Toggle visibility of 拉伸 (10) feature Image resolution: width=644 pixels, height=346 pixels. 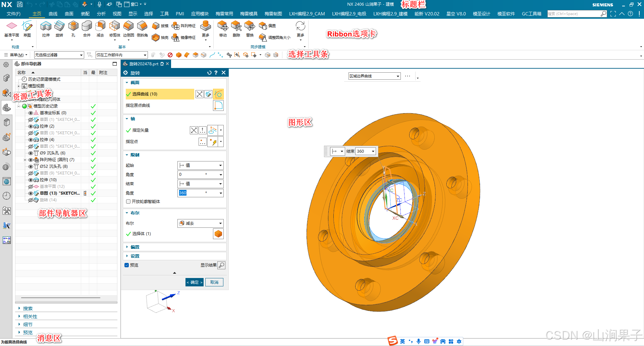(31, 180)
